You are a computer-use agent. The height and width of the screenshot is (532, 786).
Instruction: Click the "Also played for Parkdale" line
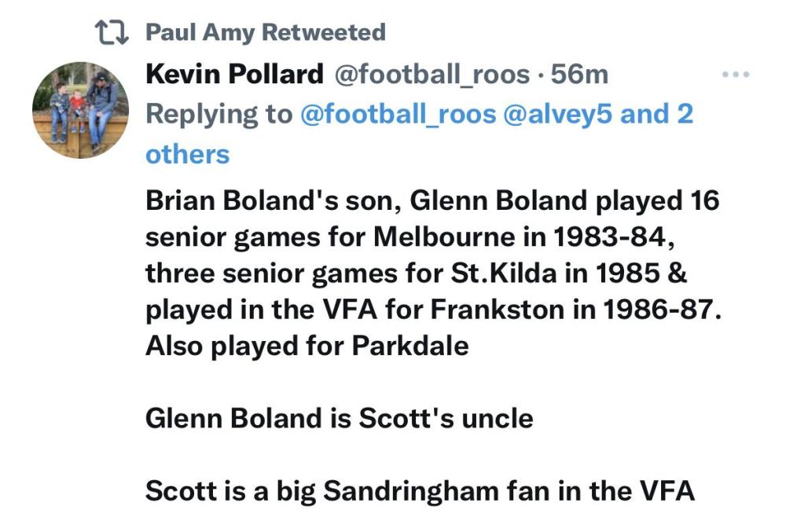point(307,346)
